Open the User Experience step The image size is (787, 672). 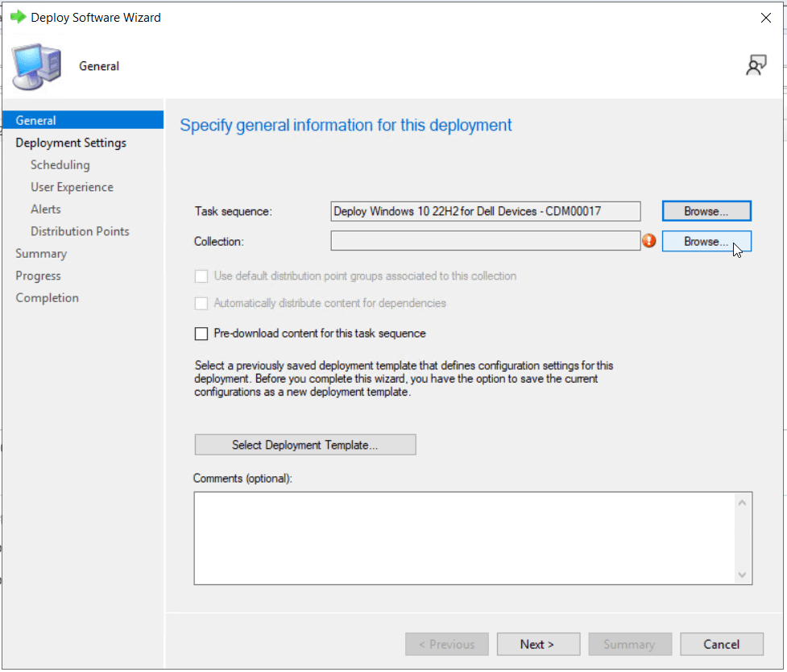pyautogui.click(x=72, y=187)
